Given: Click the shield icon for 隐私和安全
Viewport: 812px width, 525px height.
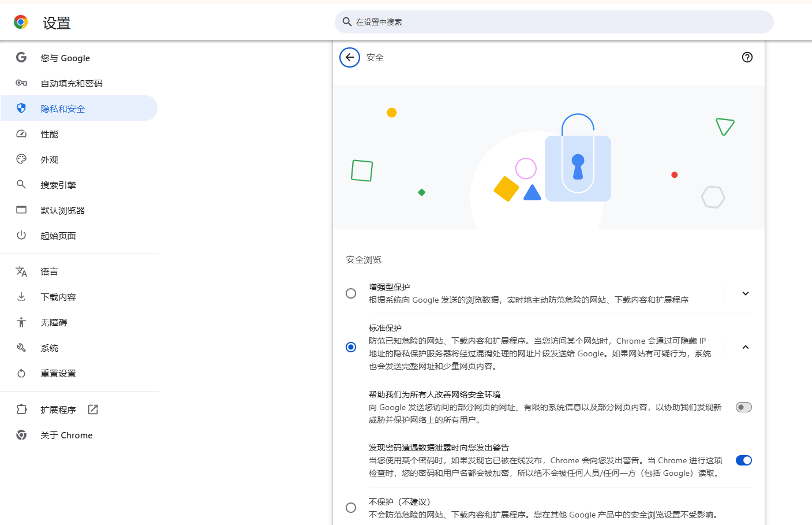Looking at the screenshot, I should pos(21,108).
